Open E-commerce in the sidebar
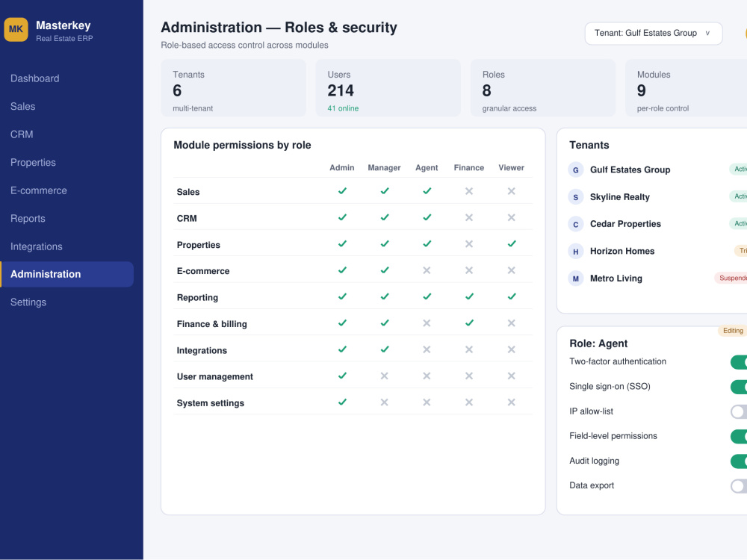The image size is (747, 560). tap(39, 190)
